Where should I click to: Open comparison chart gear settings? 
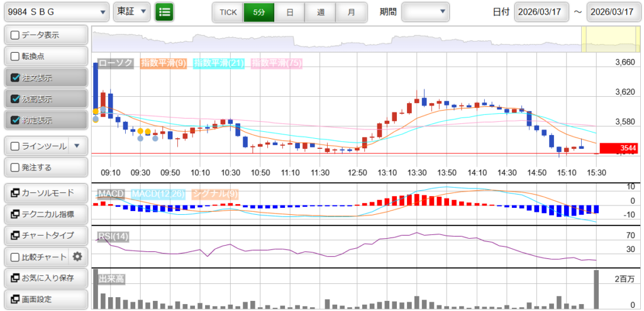pyautogui.click(x=77, y=256)
